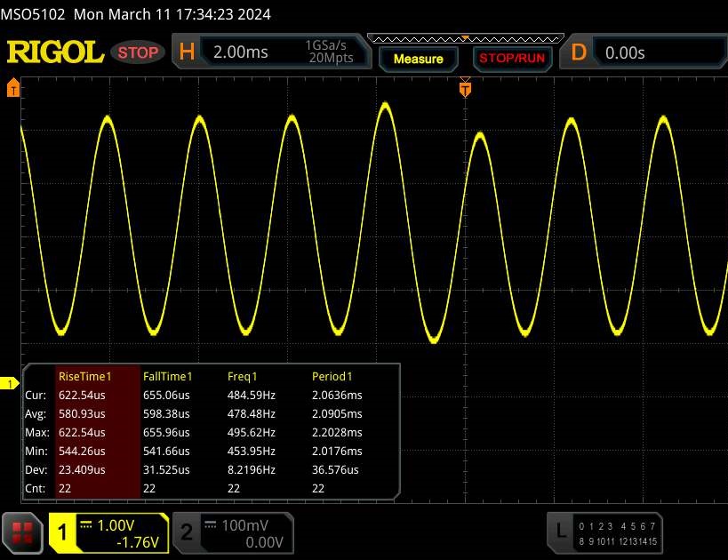Image resolution: width=728 pixels, height=560 pixels.
Task: Click the STOP status indicator
Action: 138,52
